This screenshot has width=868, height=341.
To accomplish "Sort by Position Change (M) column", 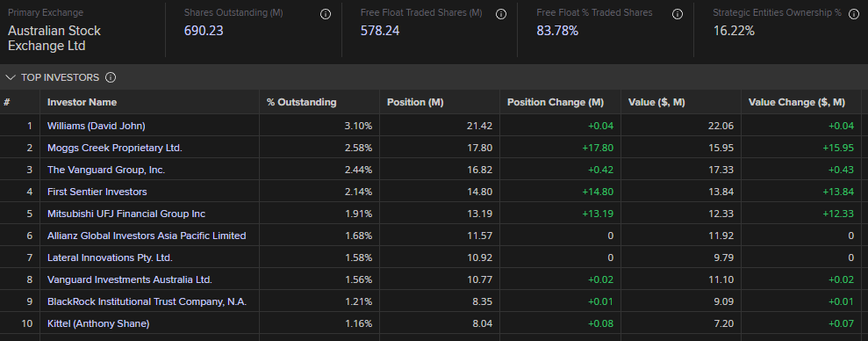I will click(x=556, y=103).
